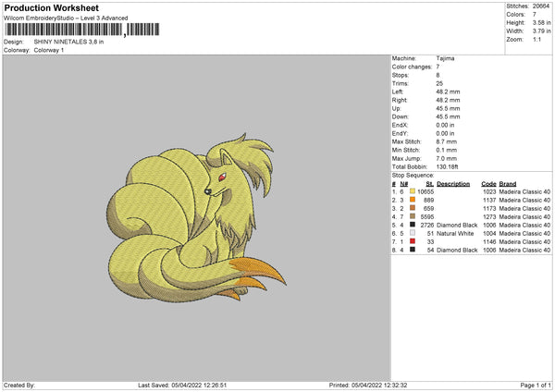Click the Production Worksheet title
555x392 pixels.
[x=51, y=7]
